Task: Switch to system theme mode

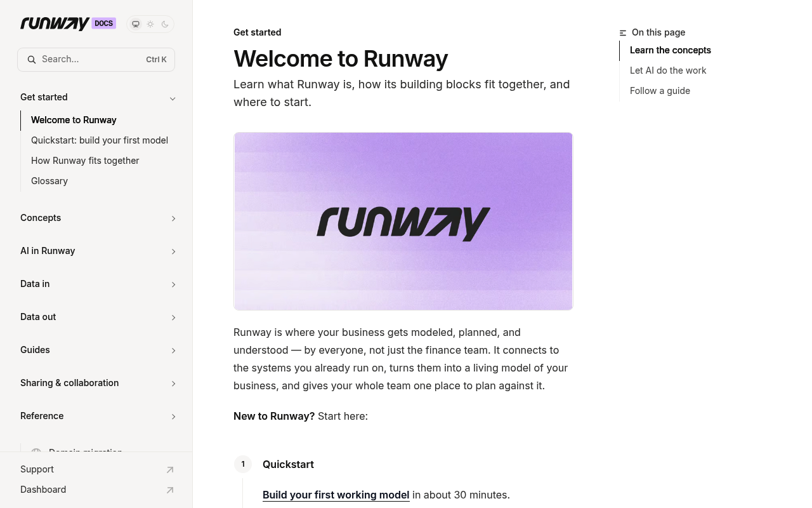Action: pos(136,24)
